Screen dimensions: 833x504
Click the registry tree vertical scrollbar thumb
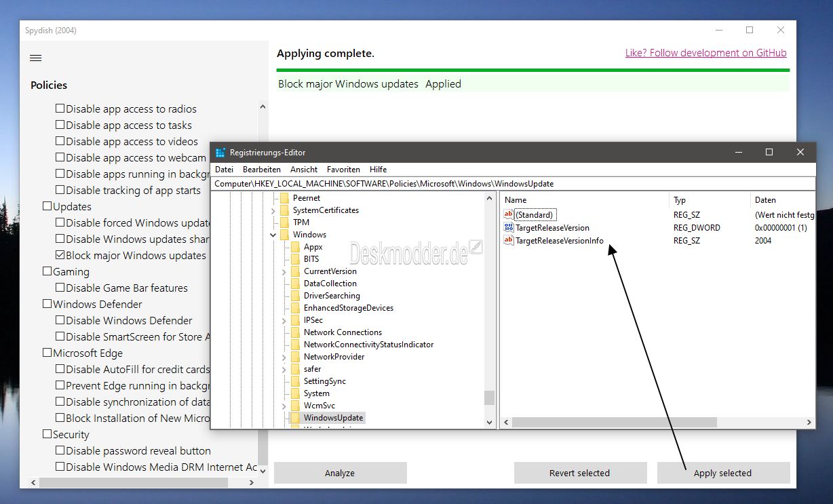[x=490, y=398]
